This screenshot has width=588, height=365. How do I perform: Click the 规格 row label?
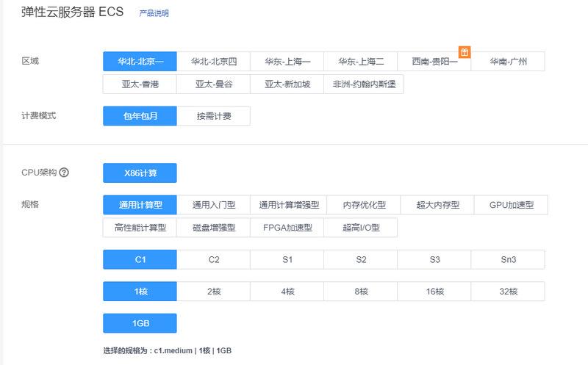pyautogui.click(x=30, y=204)
